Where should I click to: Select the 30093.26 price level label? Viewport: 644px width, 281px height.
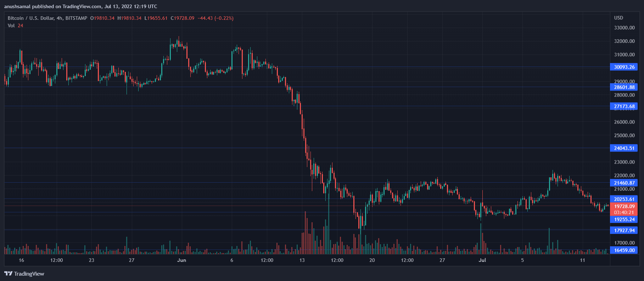coord(624,67)
